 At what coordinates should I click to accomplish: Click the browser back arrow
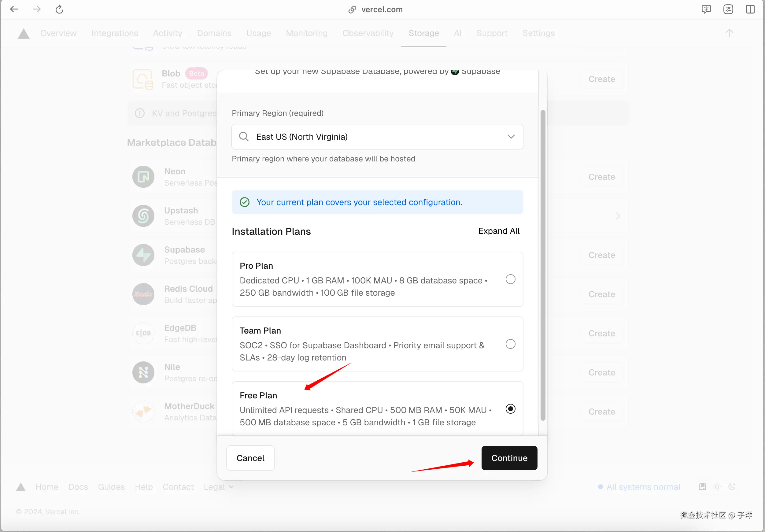point(14,9)
